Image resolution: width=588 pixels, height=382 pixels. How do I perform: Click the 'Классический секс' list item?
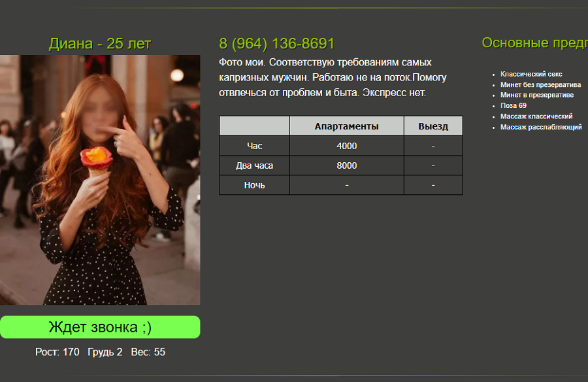click(x=531, y=74)
